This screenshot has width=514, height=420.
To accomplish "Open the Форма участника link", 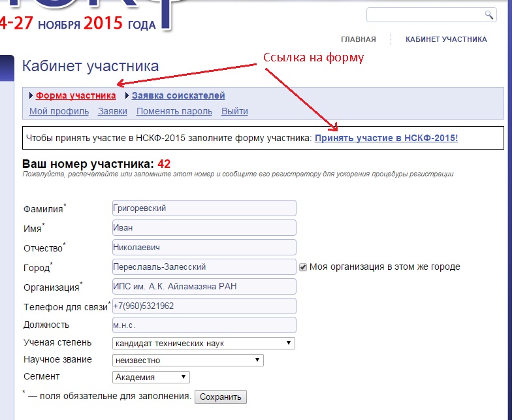I will coord(76,97).
